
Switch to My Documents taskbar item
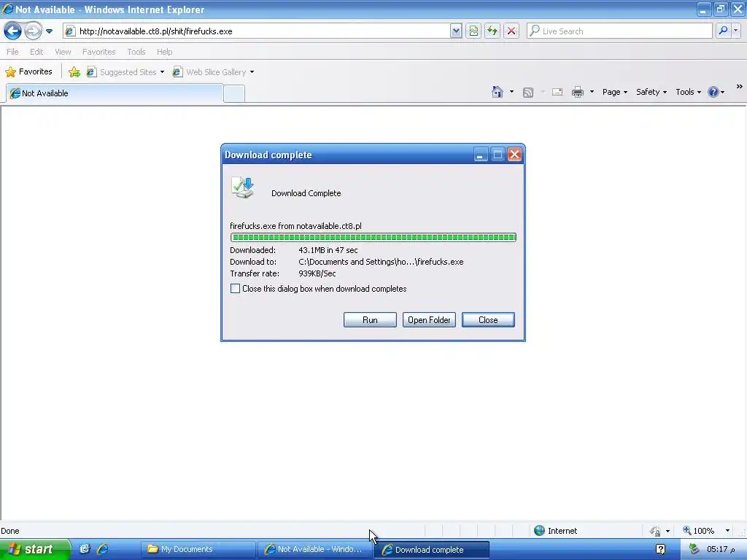tap(198, 550)
